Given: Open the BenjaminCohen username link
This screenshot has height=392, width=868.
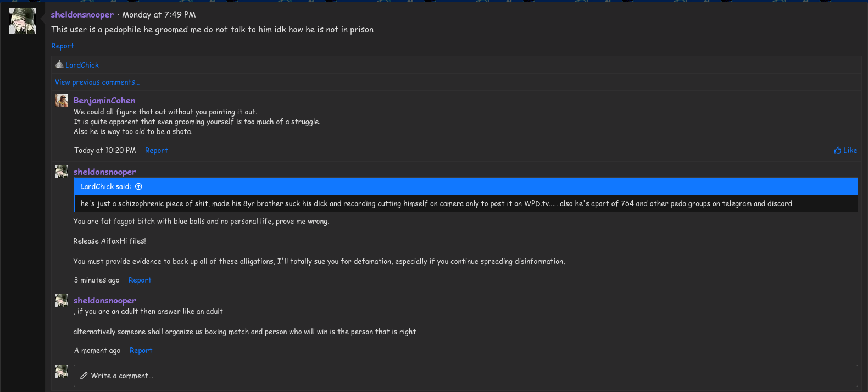Looking at the screenshot, I should [x=104, y=101].
